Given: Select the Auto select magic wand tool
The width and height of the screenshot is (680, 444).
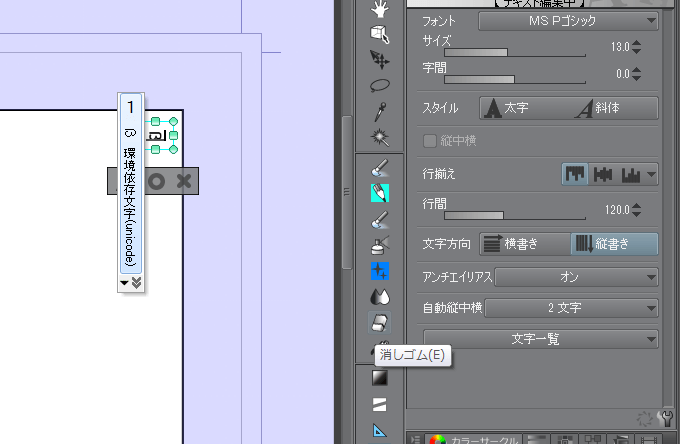Looking at the screenshot, I should (x=380, y=137).
